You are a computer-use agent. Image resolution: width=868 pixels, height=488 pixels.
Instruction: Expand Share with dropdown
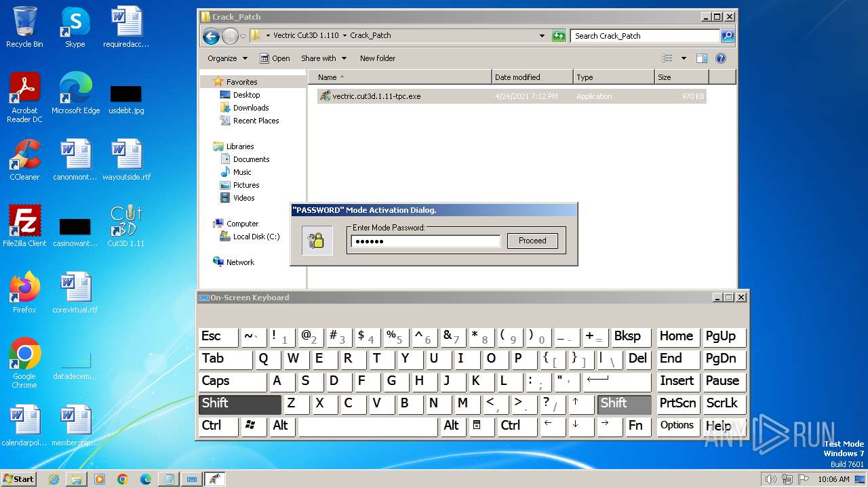[323, 58]
